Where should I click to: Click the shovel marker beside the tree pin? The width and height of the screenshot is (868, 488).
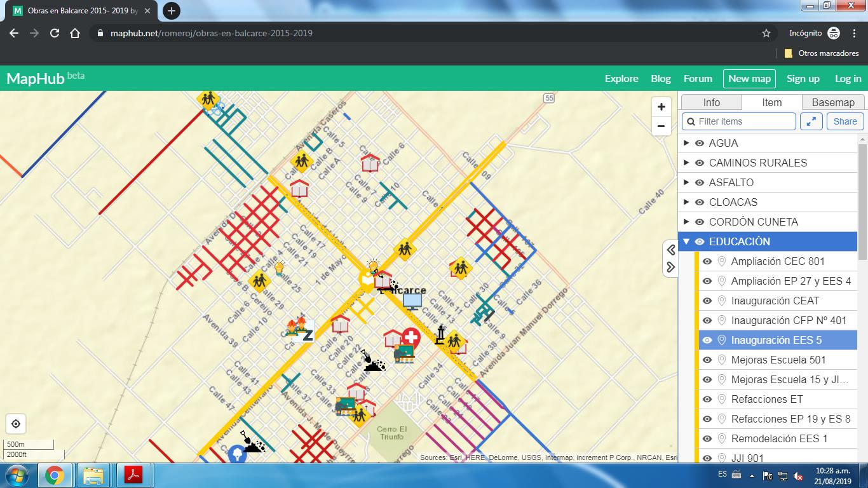pos(252,442)
